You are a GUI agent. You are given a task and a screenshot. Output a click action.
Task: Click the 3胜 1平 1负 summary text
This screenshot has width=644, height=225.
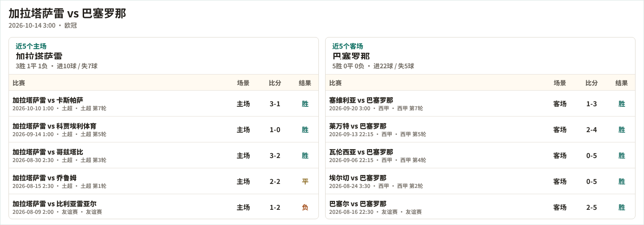click(x=31, y=66)
